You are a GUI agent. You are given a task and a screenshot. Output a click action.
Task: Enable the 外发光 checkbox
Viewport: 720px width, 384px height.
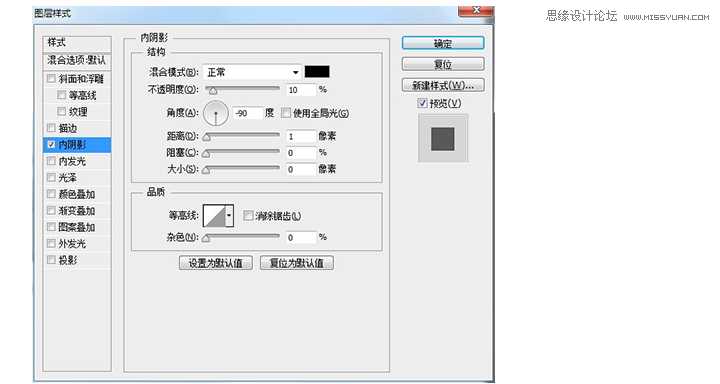point(51,243)
